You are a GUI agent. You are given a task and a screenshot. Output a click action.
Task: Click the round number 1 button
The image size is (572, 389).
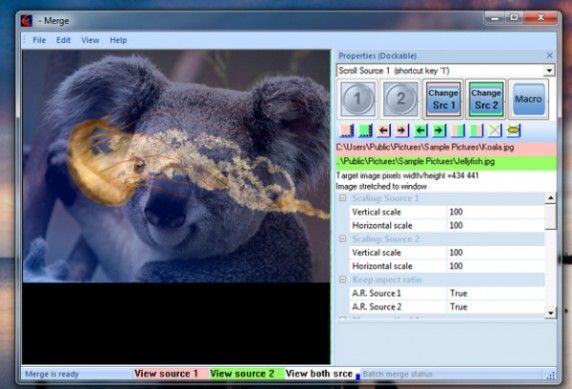pos(358,99)
